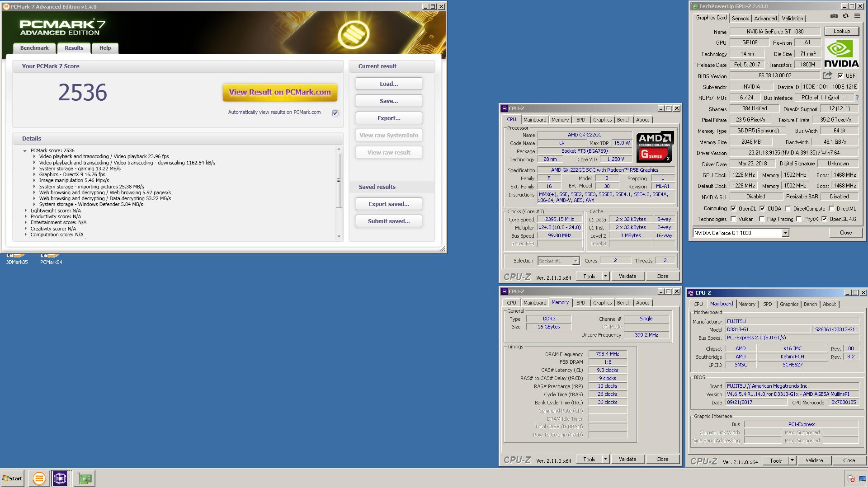Switch to the Sensors tab in GPU-Z
This screenshot has width=868, height=488.
tap(741, 19)
